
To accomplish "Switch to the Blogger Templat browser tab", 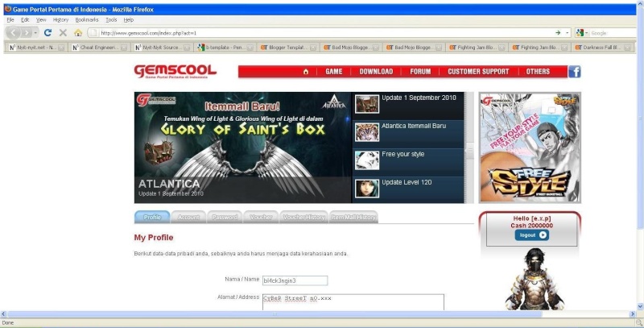I will click(x=288, y=48).
